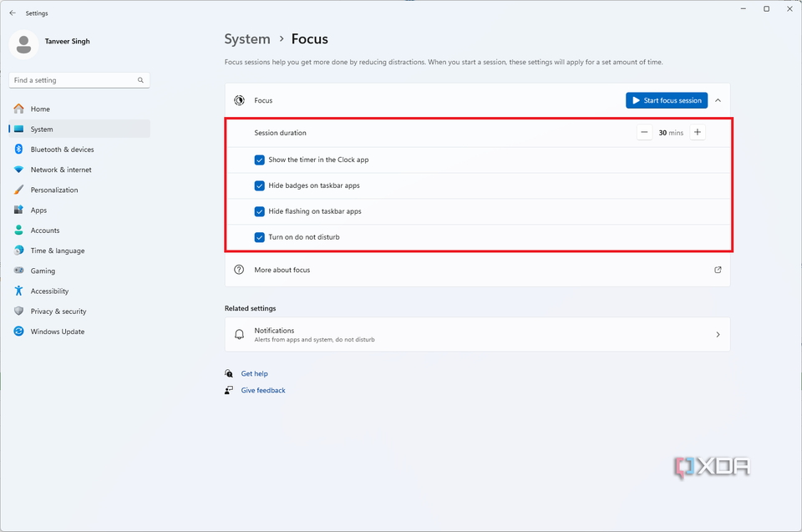Expand the Notifications related setting
This screenshot has width=802, height=532.
[x=718, y=333]
